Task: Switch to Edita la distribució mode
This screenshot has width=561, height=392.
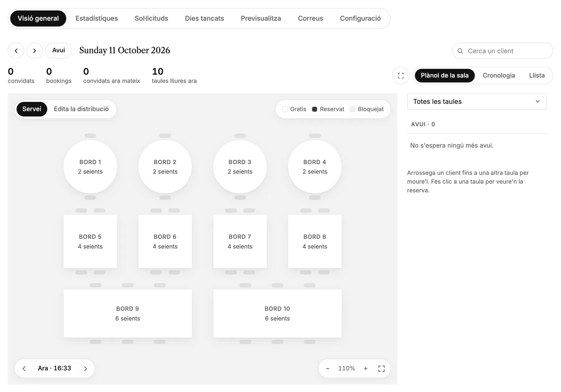Action: tap(81, 109)
